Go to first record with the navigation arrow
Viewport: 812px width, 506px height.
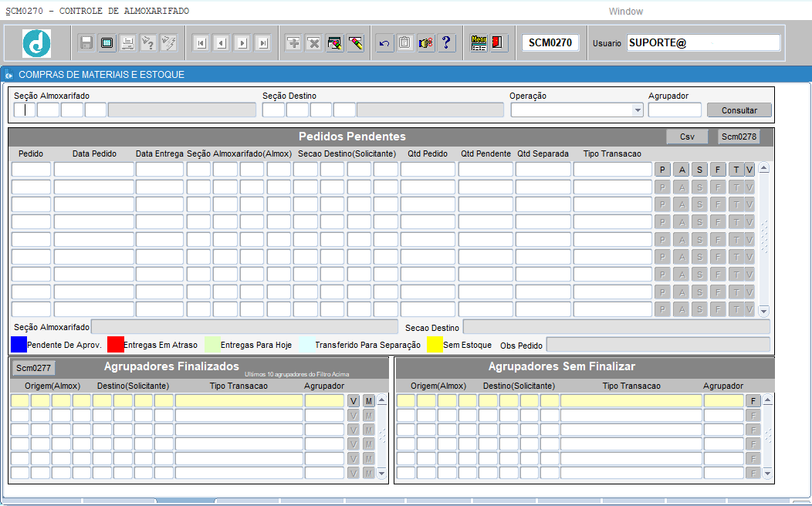tap(201, 43)
